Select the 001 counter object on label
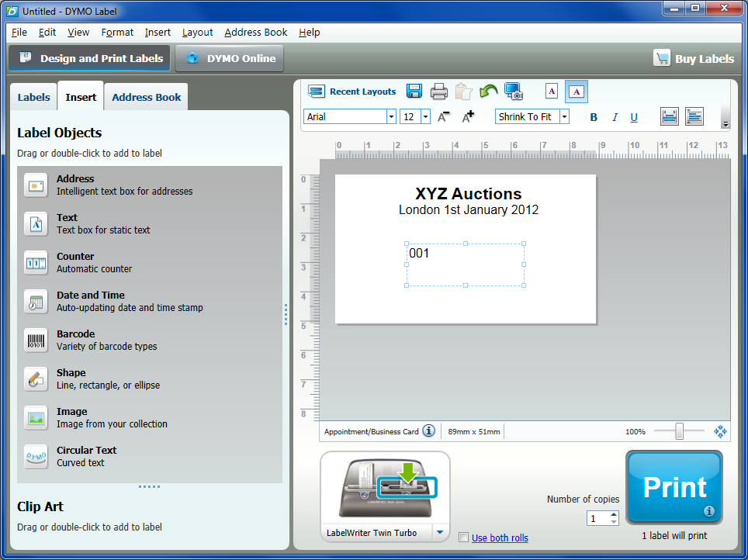This screenshot has height=560, width=748. tap(465, 264)
